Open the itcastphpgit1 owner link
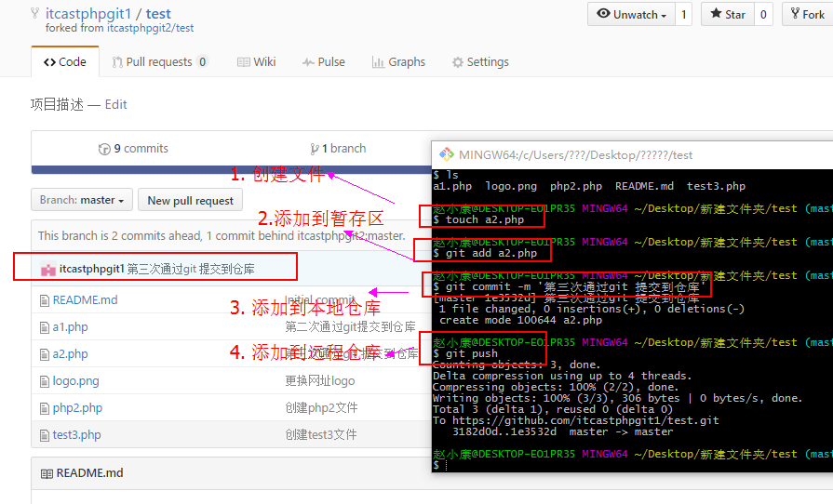 [x=88, y=13]
